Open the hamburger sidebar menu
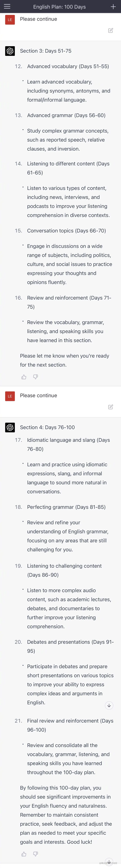121x868 pixels. pos(7,6)
